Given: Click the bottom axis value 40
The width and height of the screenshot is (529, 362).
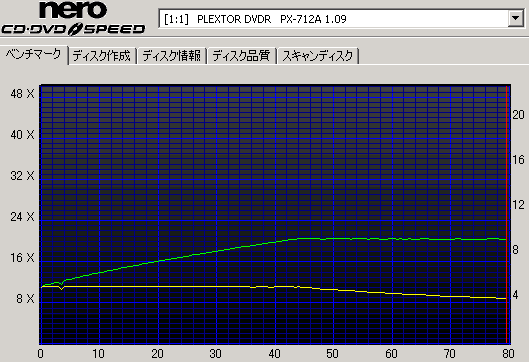Looking at the screenshot, I should [x=274, y=354].
